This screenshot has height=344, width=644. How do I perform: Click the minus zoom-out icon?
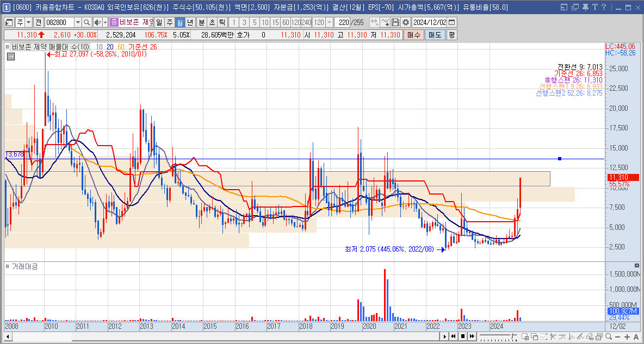618,337
